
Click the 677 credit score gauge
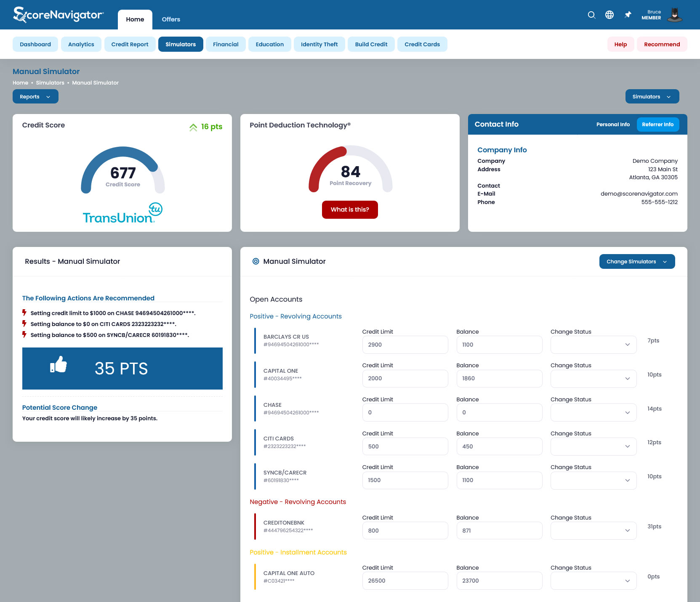123,170
